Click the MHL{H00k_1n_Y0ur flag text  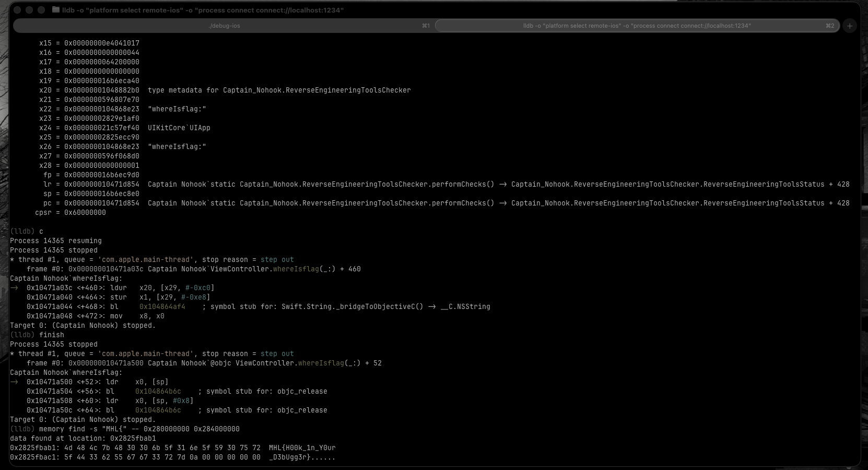[302, 448]
